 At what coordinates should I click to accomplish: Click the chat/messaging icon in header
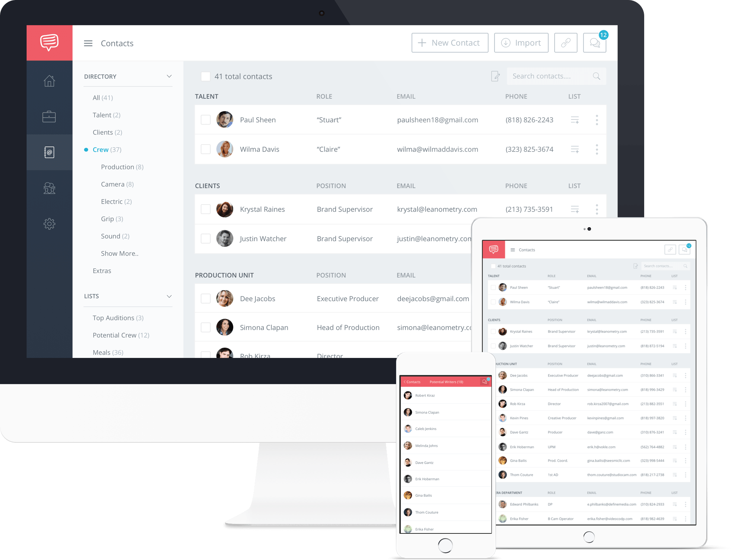click(x=595, y=43)
